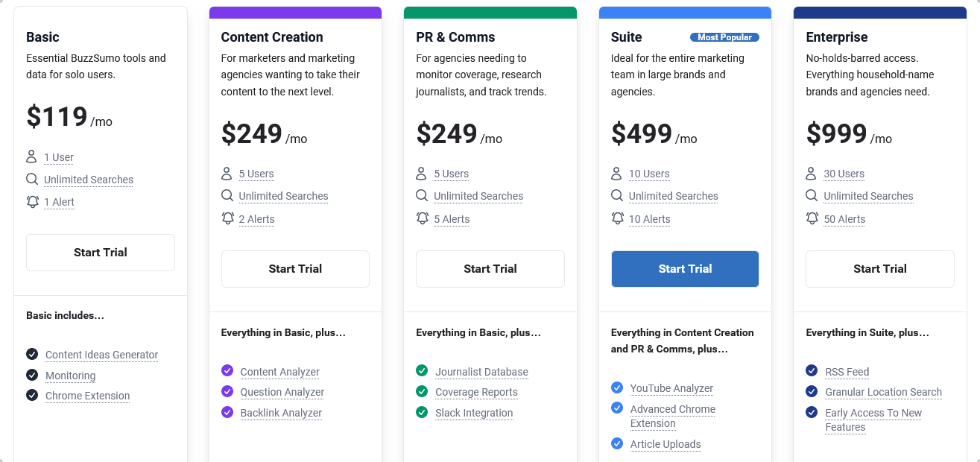The image size is (980, 462).
Task: Click the Most Popular badge on Suite
Action: point(724,37)
